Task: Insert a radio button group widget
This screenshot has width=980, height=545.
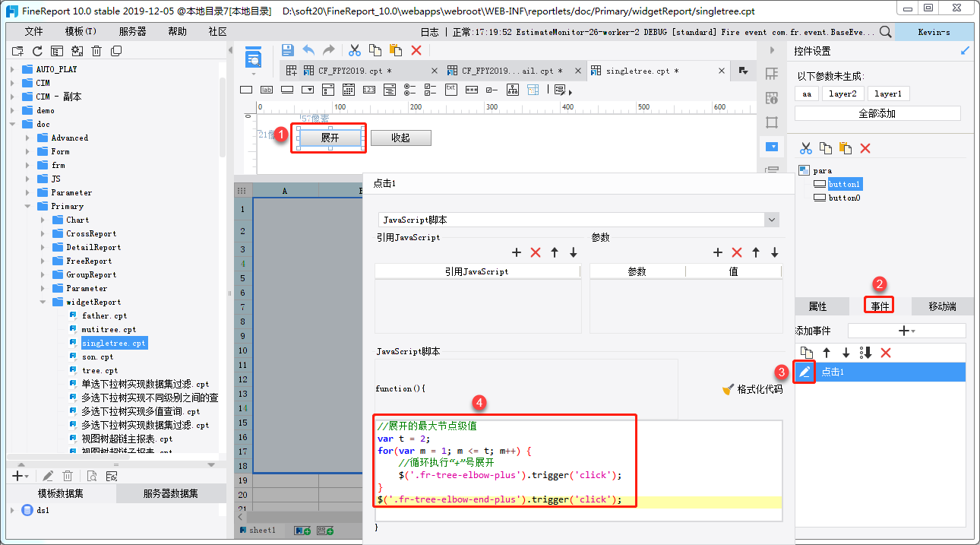Action: [410, 89]
